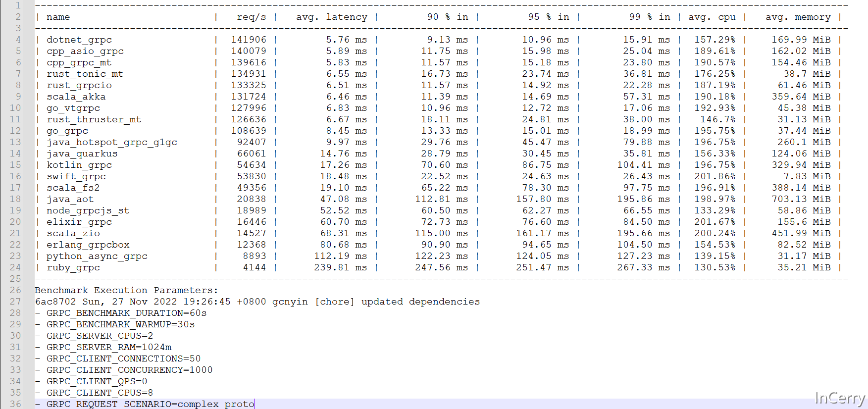Viewport: 868px width, 409px height.
Task: Select the GRPC_CLIENT_QPS=0 line
Action: click(91, 381)
